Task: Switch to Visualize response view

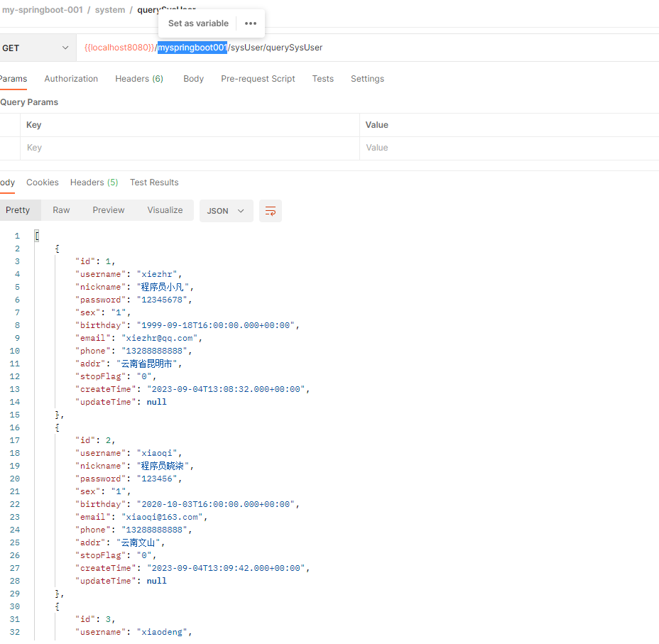Action: tap(165, 210)
